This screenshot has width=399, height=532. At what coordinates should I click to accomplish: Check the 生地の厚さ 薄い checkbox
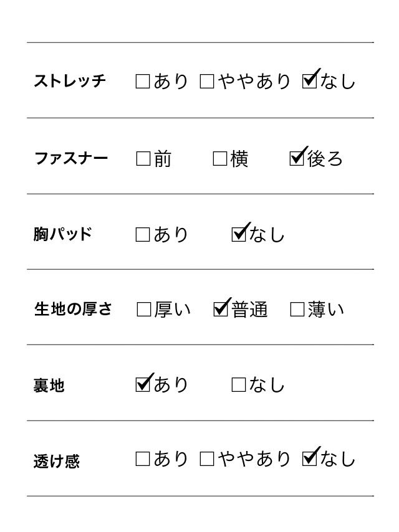tap(297, 310)
